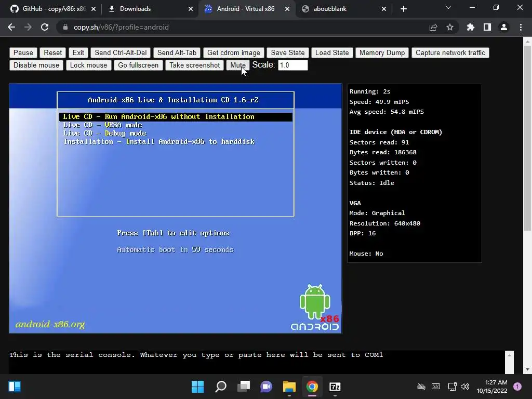Viewport: 532px width, 399px height.
Task: Open the Chrome profile avatar icon
Action: [x=504, y=27]
